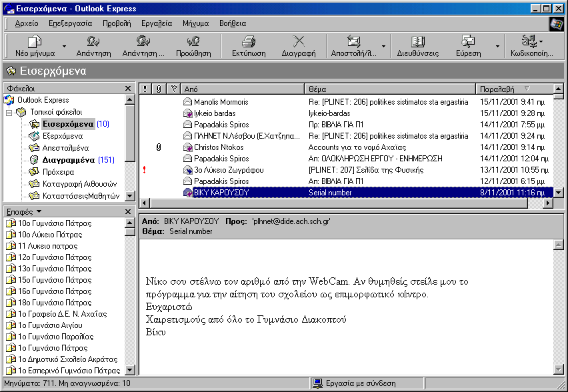568x392 pixels.
Task: Open the dropdown arrow beside Εύρεση
Action: point(497,46)
